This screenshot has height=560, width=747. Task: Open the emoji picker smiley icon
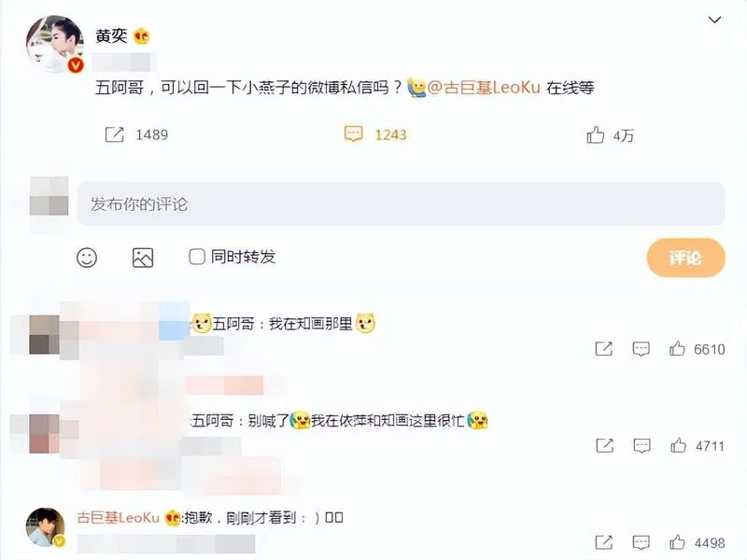click(x=87, y=258)
